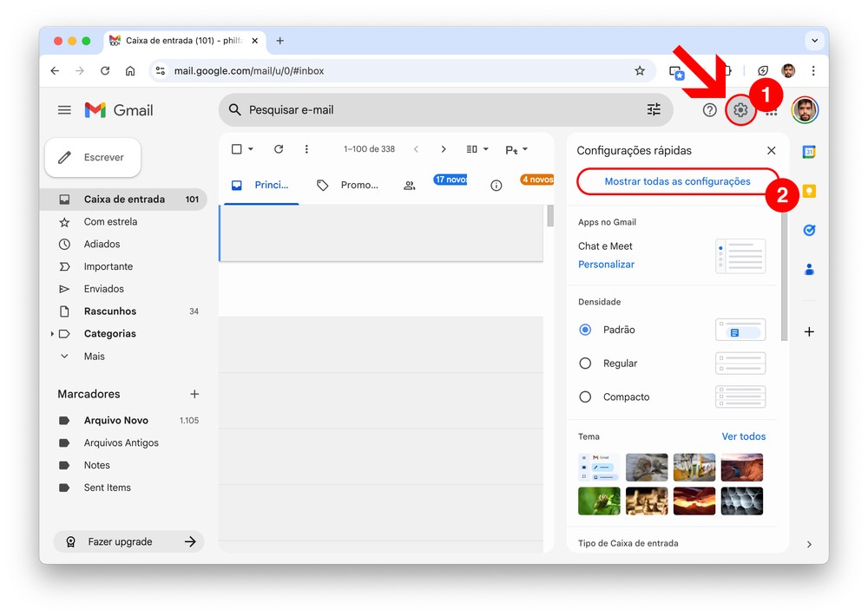Click the Escrever compose button
The width and height of the screenshot is (868, 616).
[93, 158]
